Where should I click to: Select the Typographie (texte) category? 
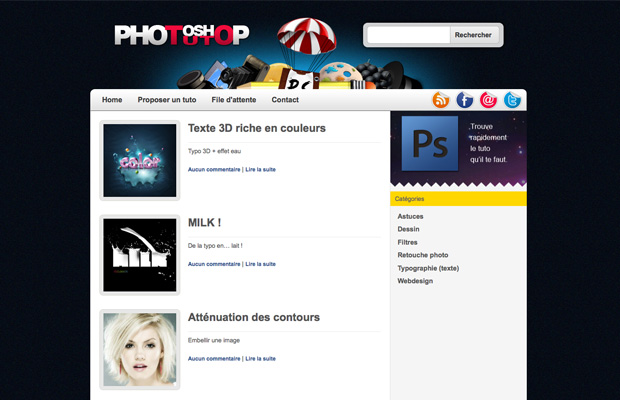point(428,268)
